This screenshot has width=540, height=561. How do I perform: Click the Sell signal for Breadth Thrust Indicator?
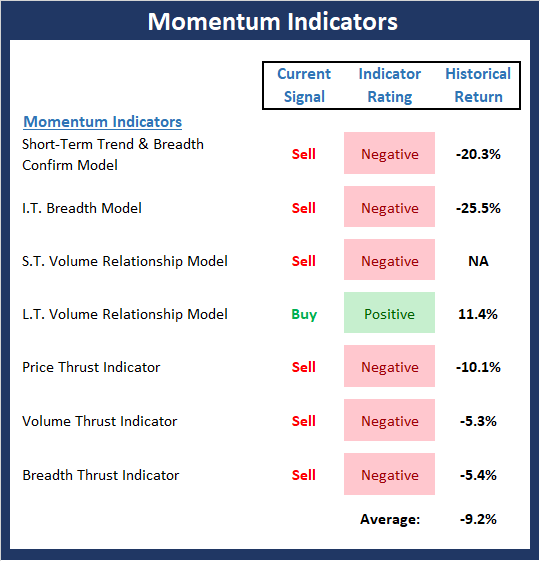(303, 475)
